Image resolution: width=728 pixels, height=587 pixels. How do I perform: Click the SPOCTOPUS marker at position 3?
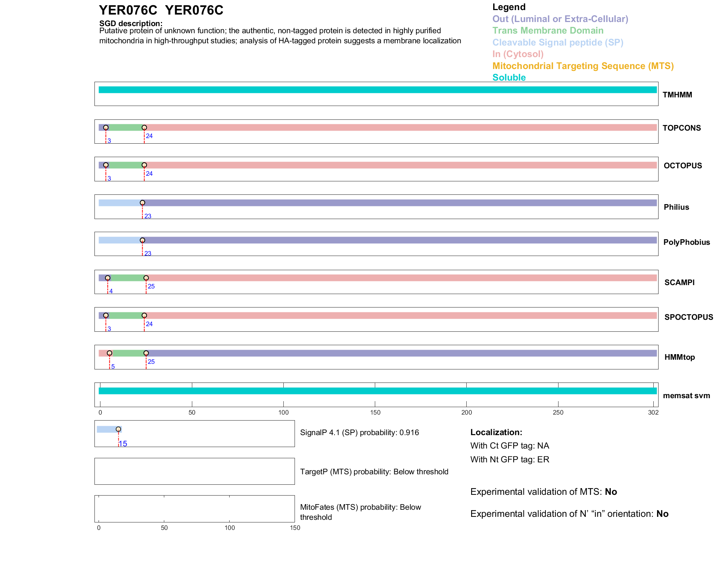pos(106,316)
